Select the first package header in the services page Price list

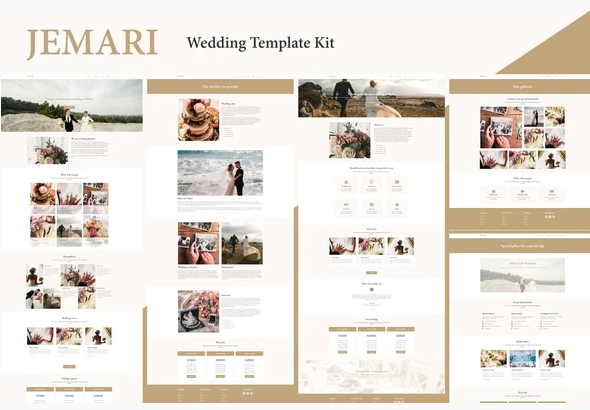click(191, 354)
